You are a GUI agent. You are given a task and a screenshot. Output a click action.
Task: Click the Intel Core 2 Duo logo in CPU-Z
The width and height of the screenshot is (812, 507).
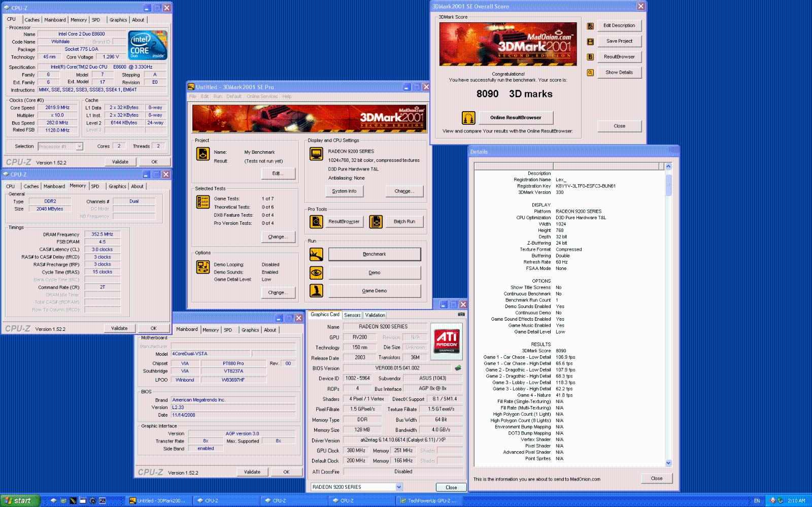(148, 46)
